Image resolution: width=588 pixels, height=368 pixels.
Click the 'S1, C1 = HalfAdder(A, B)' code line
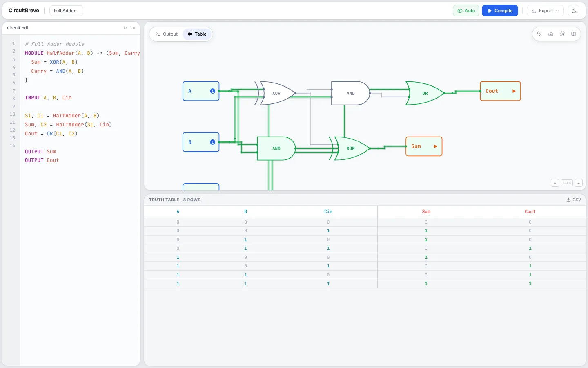(x=62, y=116)
